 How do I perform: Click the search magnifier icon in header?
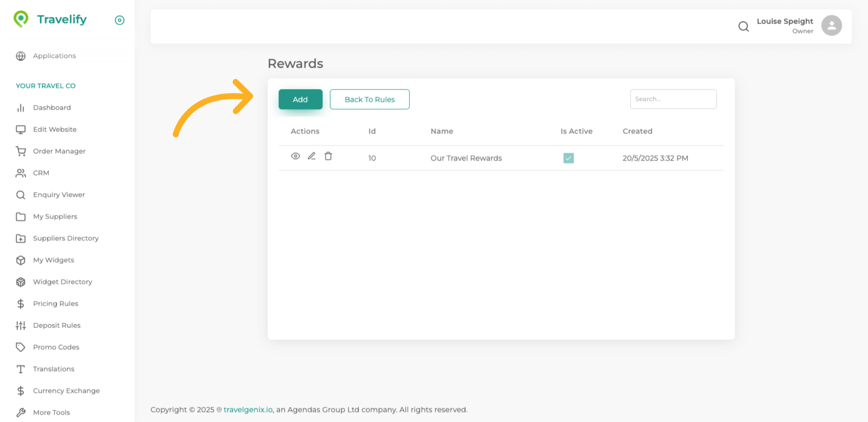(743, 26)
